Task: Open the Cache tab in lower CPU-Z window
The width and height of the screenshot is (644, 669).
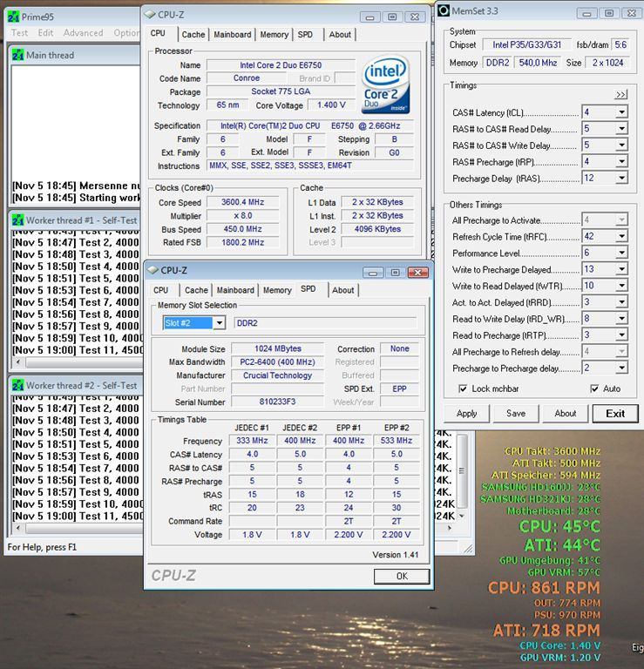Action: click(x=196, y=290)
